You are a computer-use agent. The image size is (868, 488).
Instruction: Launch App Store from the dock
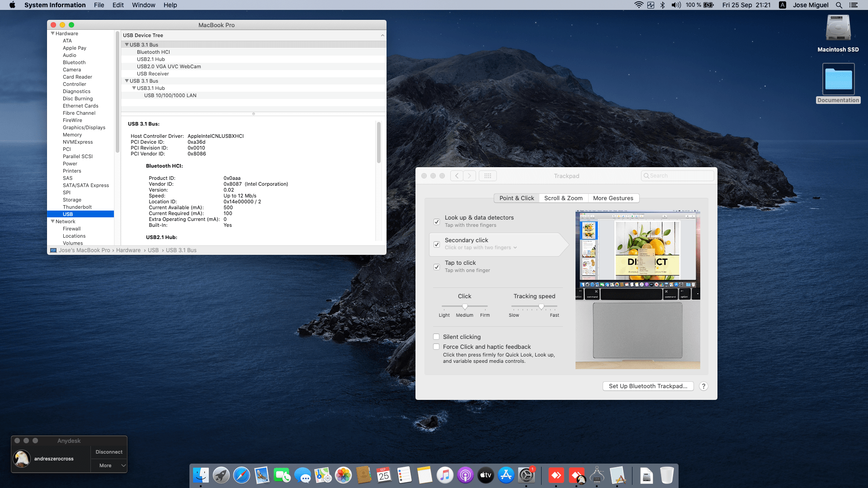pyautogui.click(x=506, y=475)
